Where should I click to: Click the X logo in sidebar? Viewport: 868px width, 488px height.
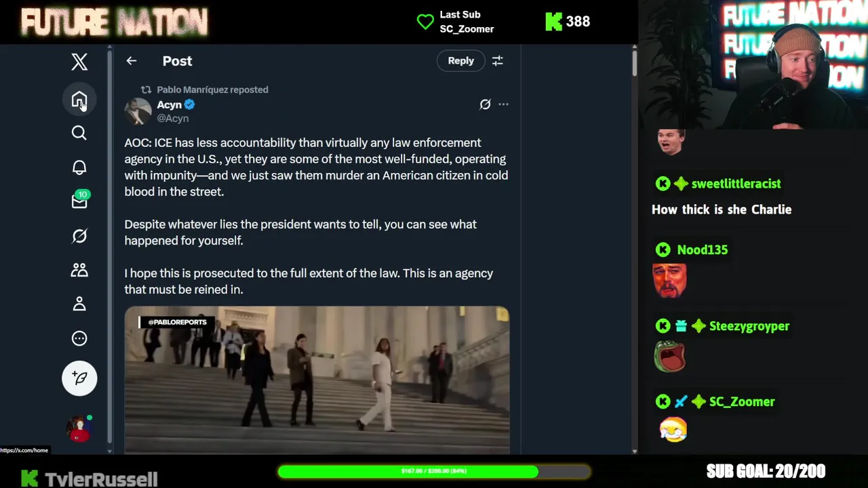pyautogui.click(x=79, y=62)
